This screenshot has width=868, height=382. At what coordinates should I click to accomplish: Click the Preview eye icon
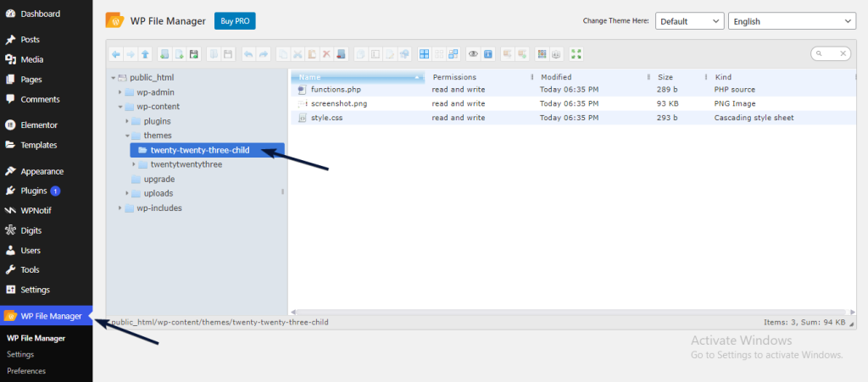tap(474, 54)
